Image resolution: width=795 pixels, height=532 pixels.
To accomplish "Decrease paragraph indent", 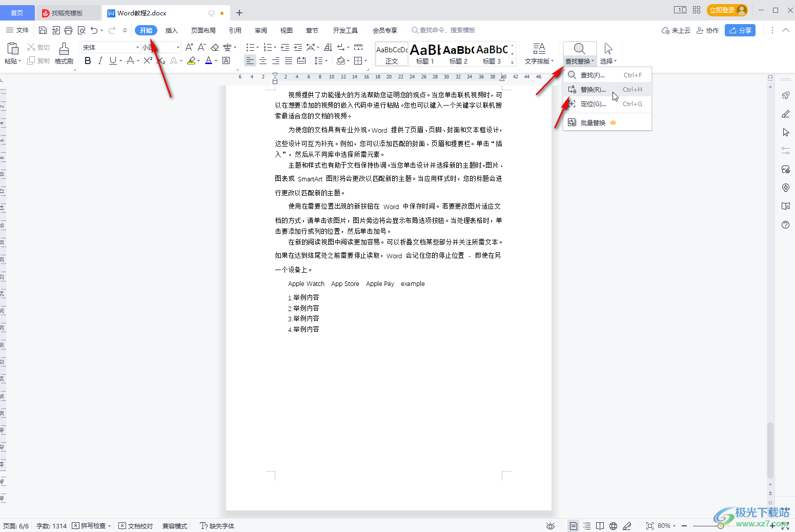I will pos(285,47).
